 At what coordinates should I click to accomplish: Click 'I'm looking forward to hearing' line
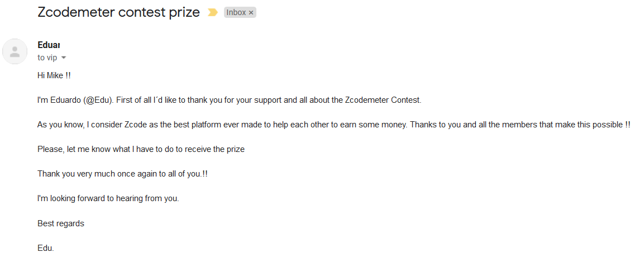coord(108,199)
